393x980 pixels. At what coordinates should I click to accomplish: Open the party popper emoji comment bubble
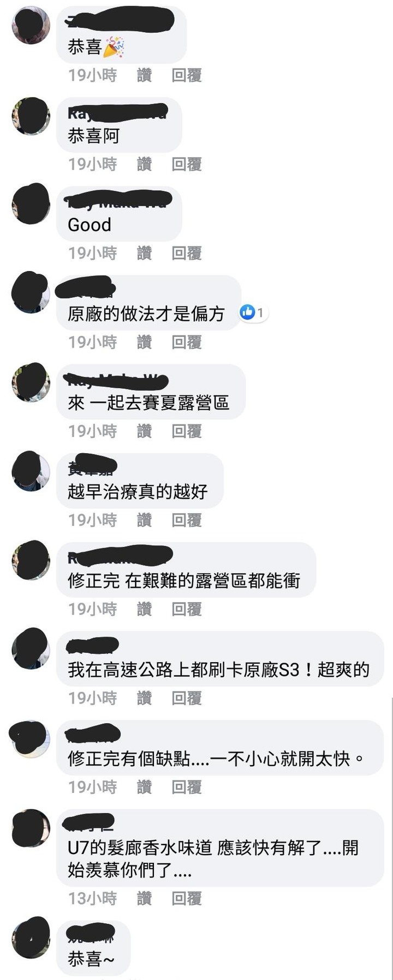[121, 35]
